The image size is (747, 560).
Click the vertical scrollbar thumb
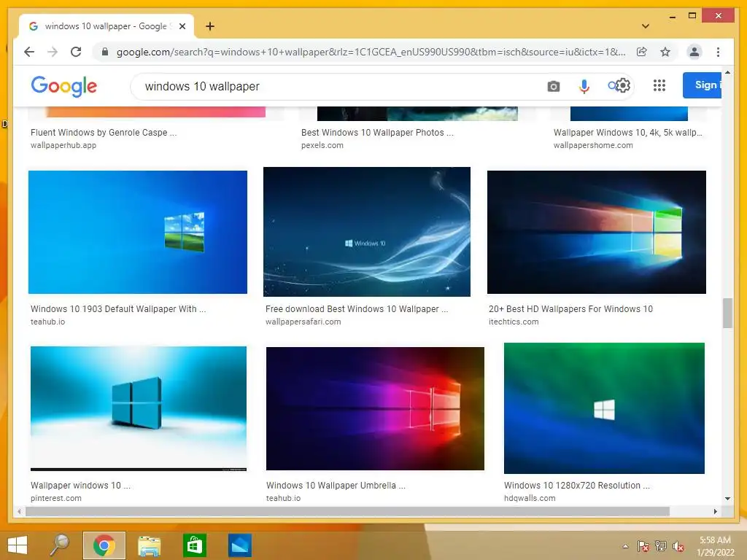tap(727, 313)
